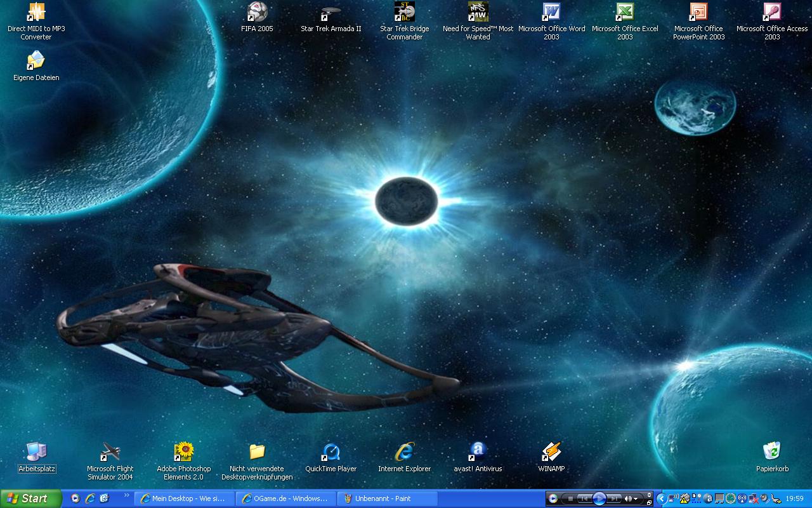Click the Need for Speed Most Wanted icon
The width and height of the screenshot is (812, 508).
coord(478,12)
